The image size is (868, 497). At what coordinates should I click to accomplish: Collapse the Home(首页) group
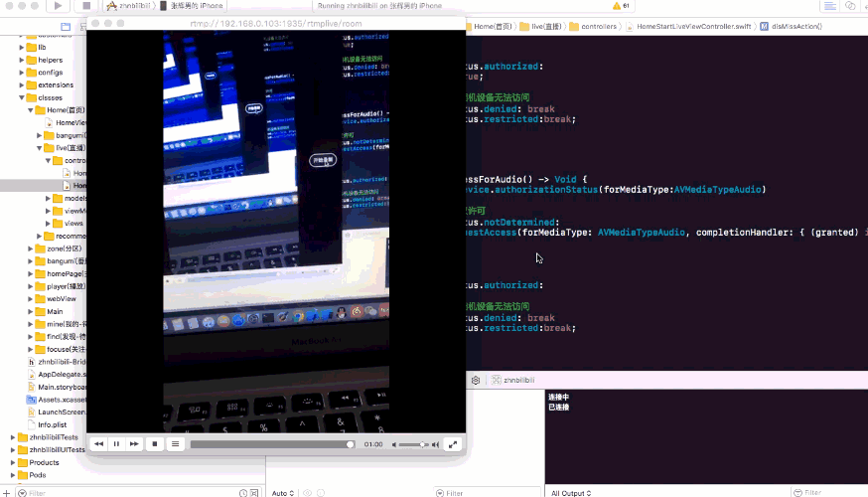tap(31, 110)
